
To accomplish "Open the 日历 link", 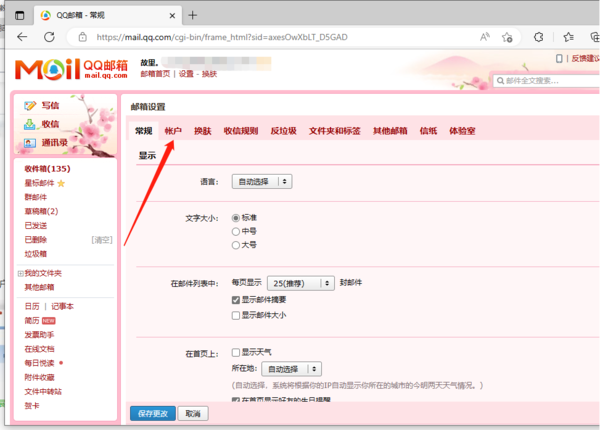I will coord(32,306).
